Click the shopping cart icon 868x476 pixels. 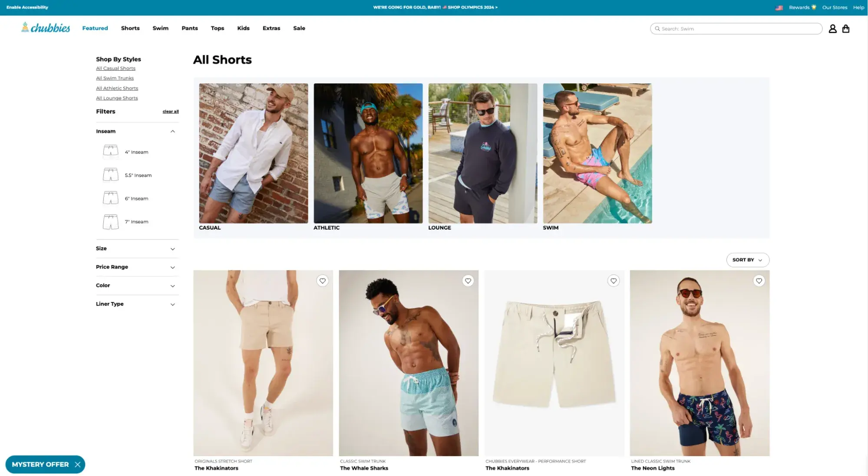pyautogui.click(x=846, y=28)
